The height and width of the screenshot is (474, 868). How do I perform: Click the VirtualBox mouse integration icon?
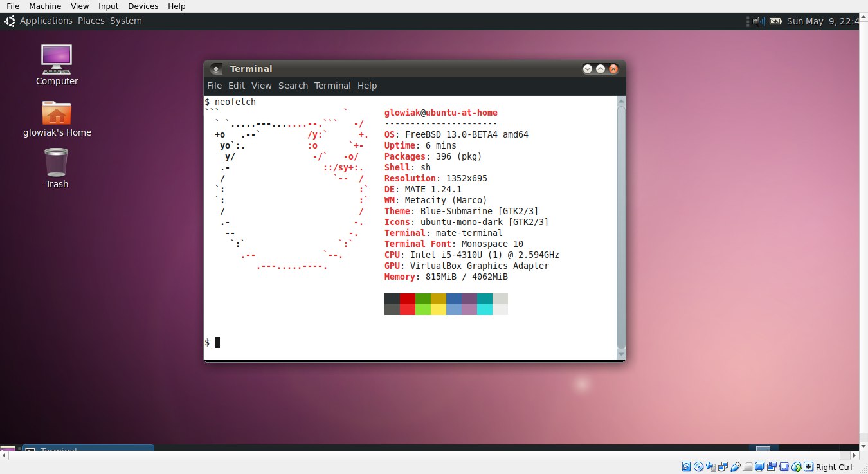coord(797,467)
